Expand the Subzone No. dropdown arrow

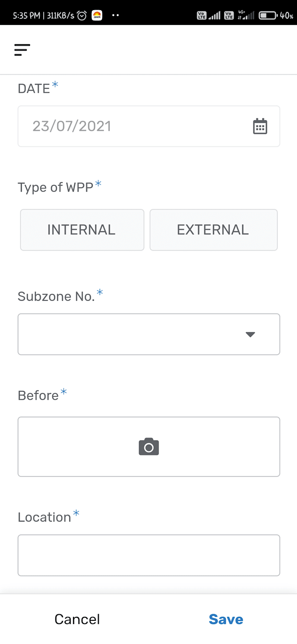[x=250, y=334]
